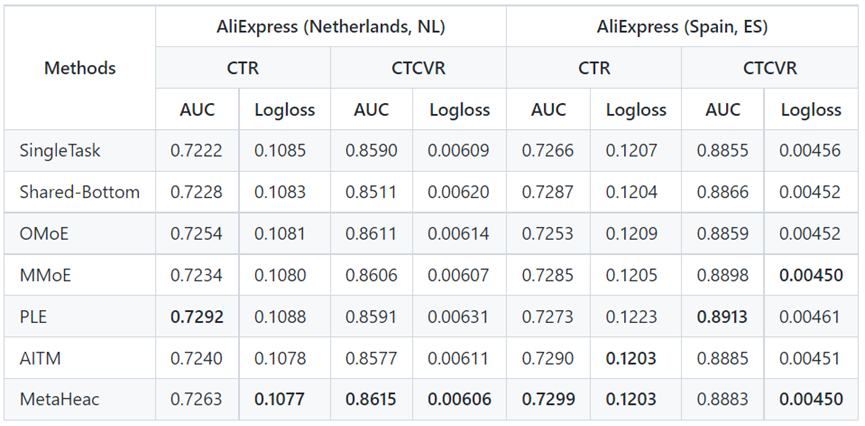Click the bold 0.7292 value
The image size is (865, 426).
click(198, 316)
